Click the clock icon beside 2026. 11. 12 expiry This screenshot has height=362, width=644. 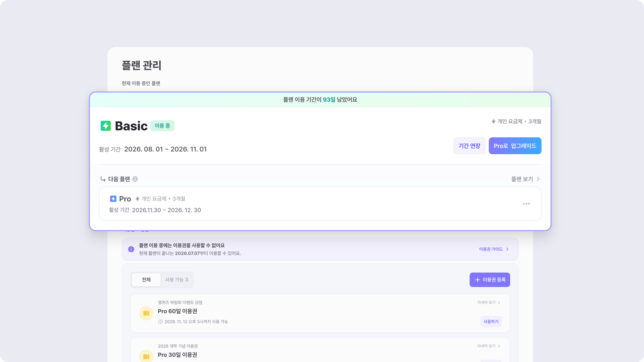coord(160,322)
